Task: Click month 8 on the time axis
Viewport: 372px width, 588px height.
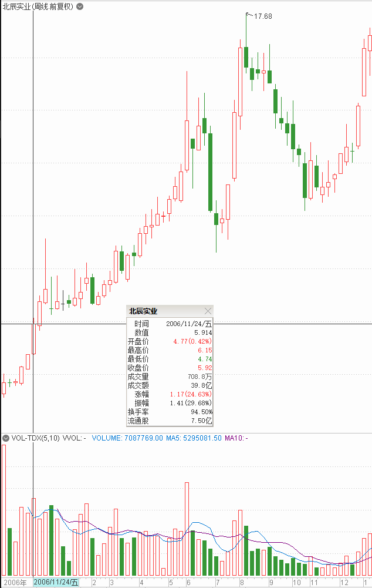Action: point(242,582)
